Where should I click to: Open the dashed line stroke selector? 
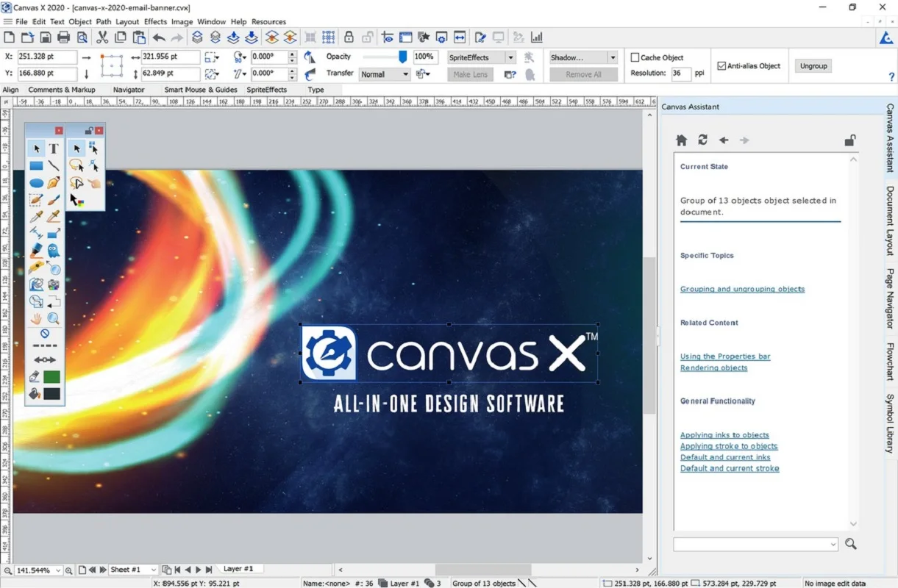pos(45,345)
